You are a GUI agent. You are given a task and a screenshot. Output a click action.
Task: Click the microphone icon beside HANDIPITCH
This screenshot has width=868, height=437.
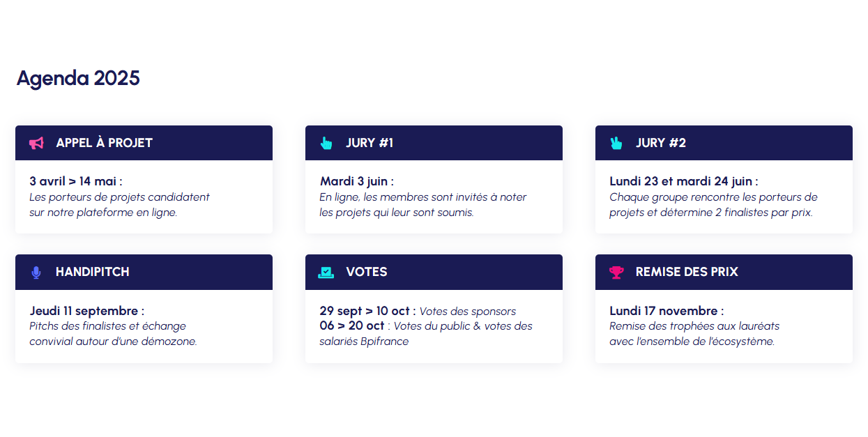tap(36, 273)
